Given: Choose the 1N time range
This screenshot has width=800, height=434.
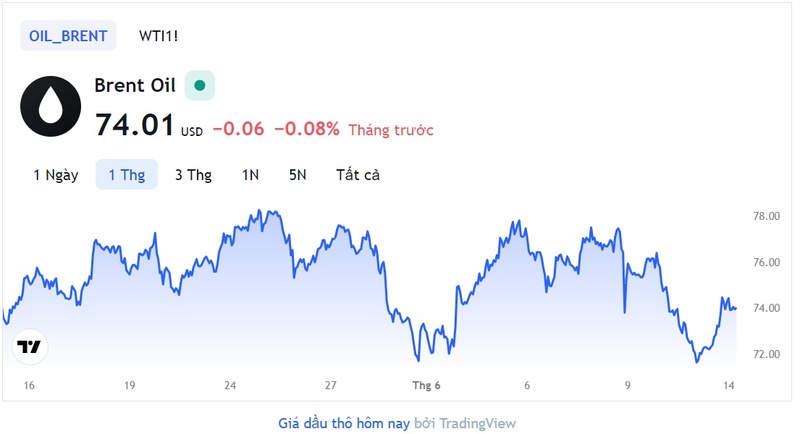Looking at the screenshot, I should (251, 175).
